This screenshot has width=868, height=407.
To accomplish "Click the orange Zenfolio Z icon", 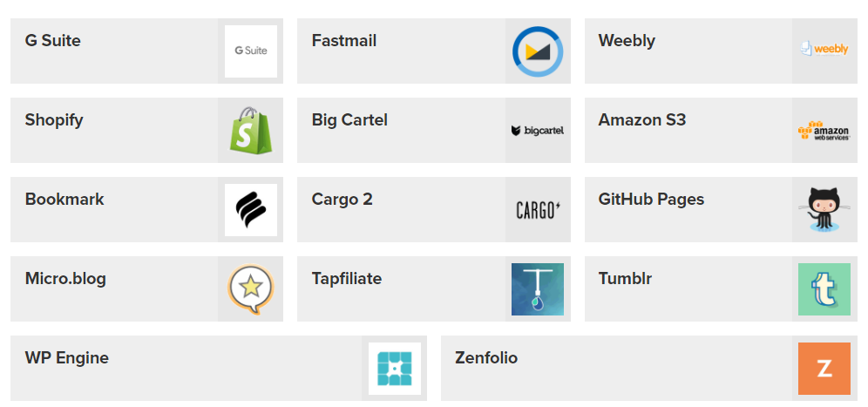I will pyautogui.click(x=824, y=369).
